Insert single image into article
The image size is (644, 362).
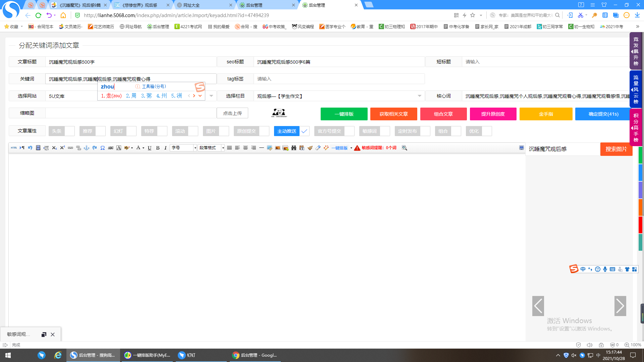tap(278, 148)
